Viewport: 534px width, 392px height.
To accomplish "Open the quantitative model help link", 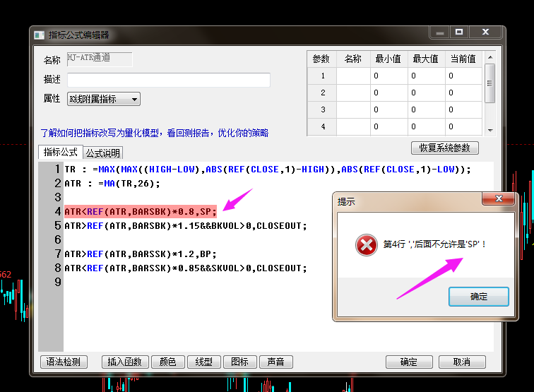I will point(154,133).
